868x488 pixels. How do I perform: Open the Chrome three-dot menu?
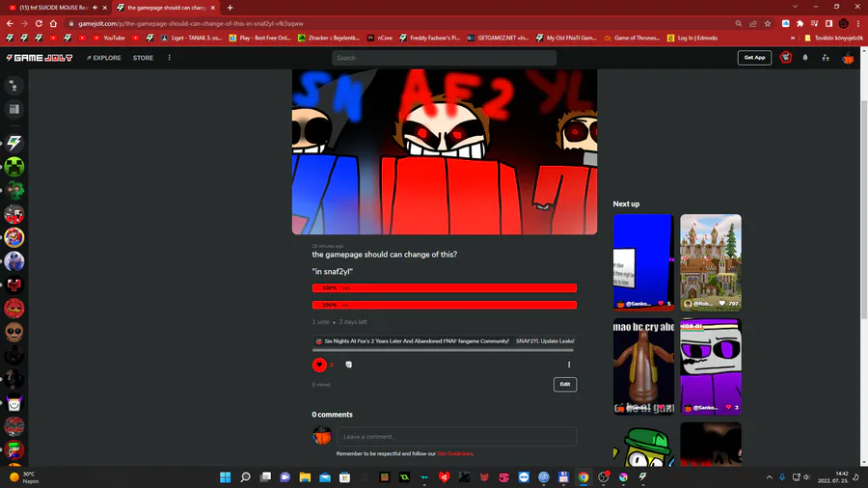(858, 23)
